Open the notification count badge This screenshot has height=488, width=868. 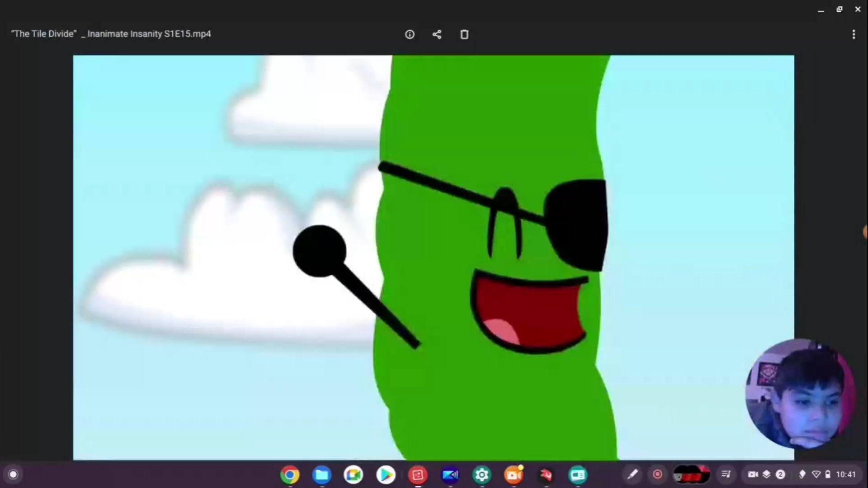coord(780,474)
